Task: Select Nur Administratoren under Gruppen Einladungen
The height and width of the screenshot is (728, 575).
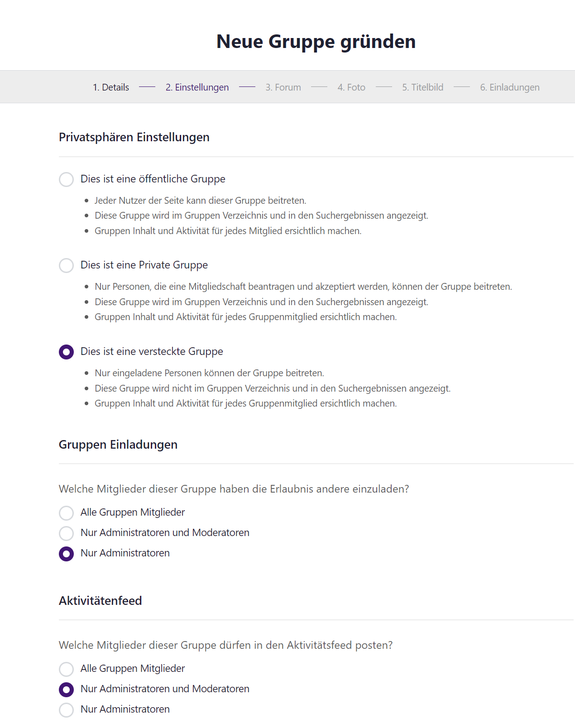Action: pos(66,554)
